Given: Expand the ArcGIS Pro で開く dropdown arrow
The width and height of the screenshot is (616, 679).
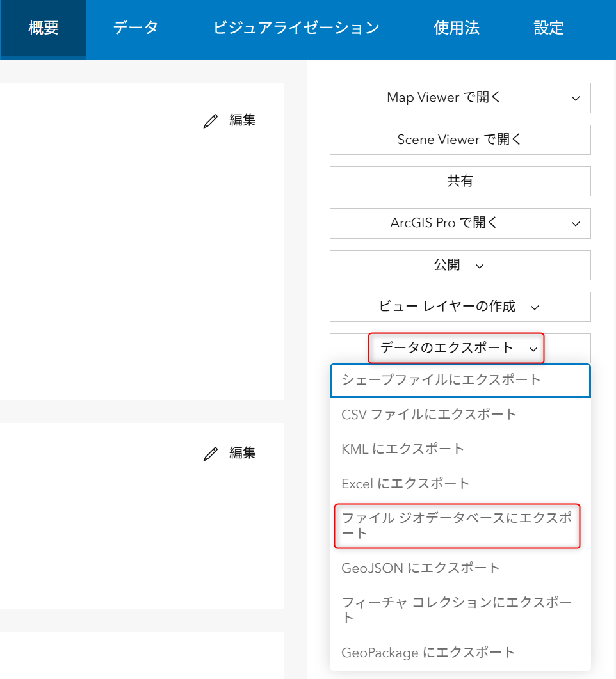Looking at the screenshot, I should pos(575,223).
